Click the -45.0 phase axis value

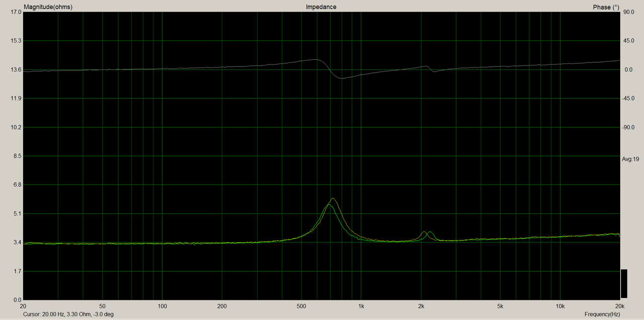pos(628,98)
